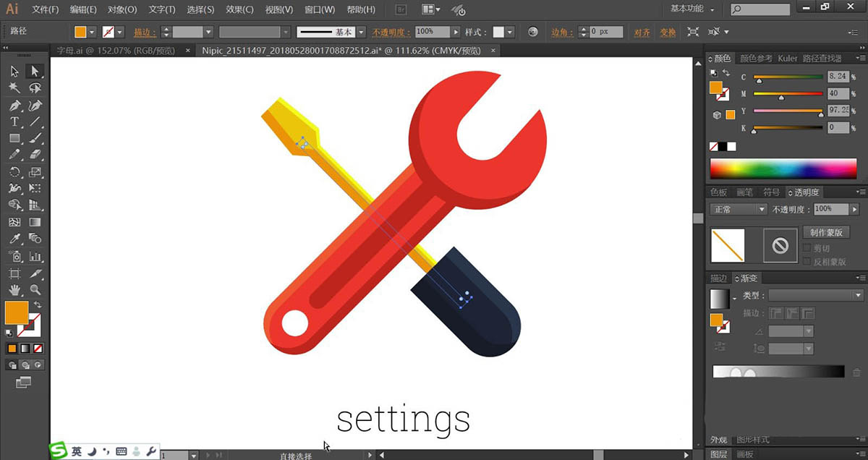
Task: Select the Shape Builder tool
Action: (x=14, y=205)
